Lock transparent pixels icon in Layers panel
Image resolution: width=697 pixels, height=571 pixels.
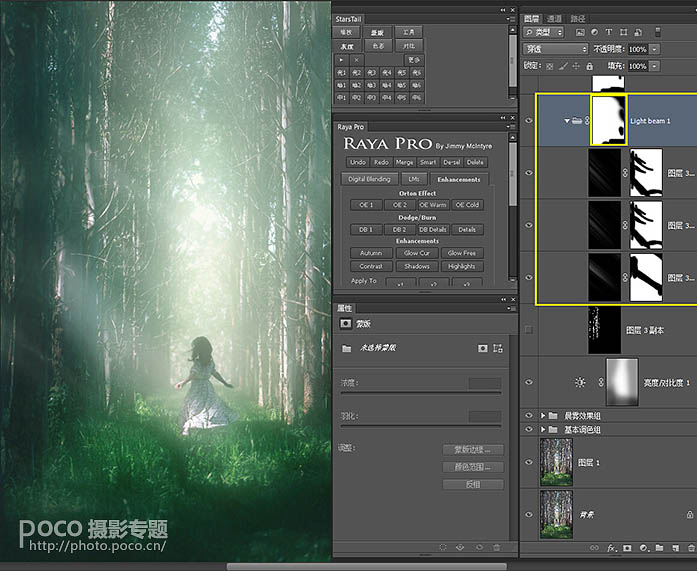550,66
